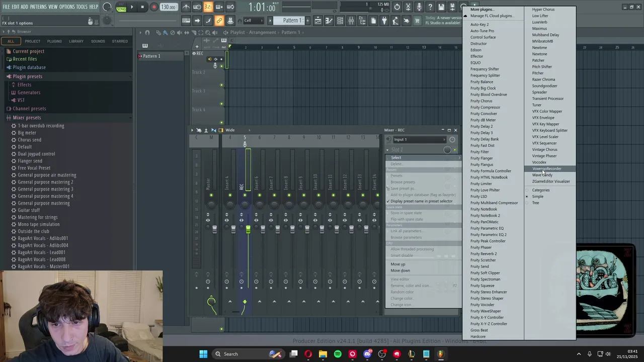Click Move down in slot menu
Viewport: 644px width, 362px height.
(x=424, y=270)
